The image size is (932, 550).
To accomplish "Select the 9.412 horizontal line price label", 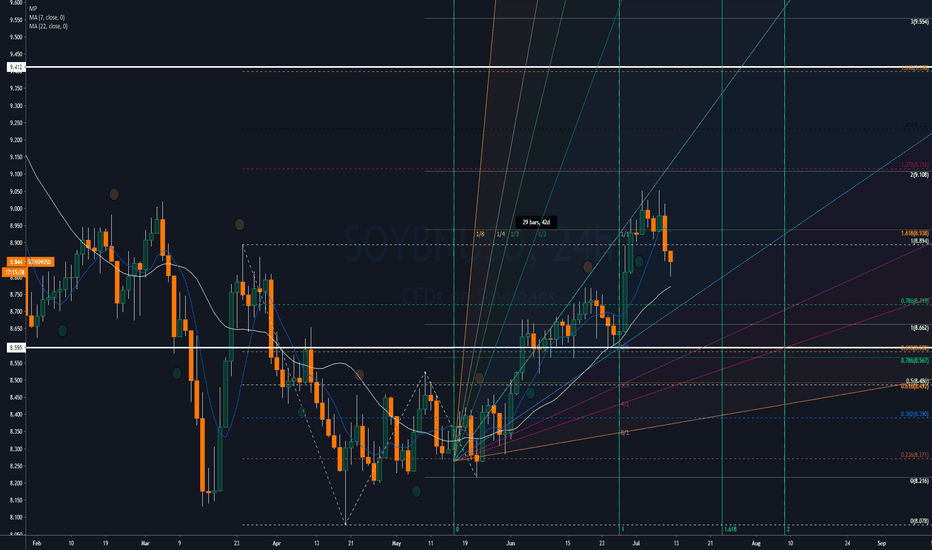I will (16, 67).
